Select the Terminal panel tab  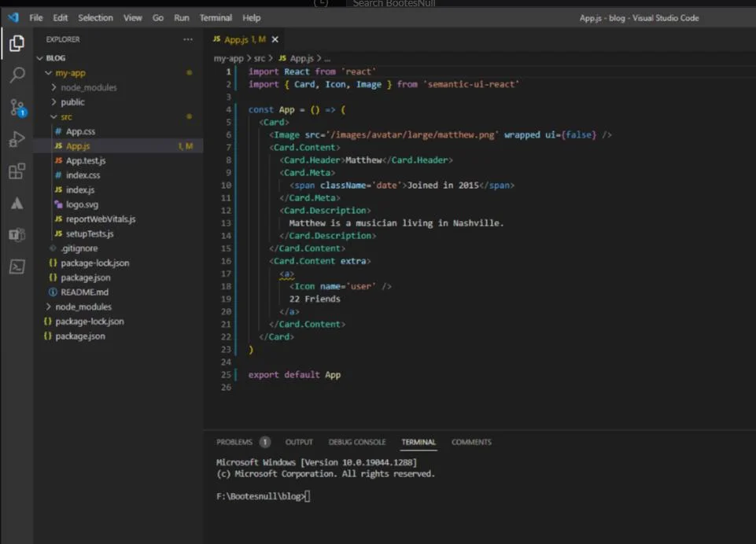click(419, 443)
